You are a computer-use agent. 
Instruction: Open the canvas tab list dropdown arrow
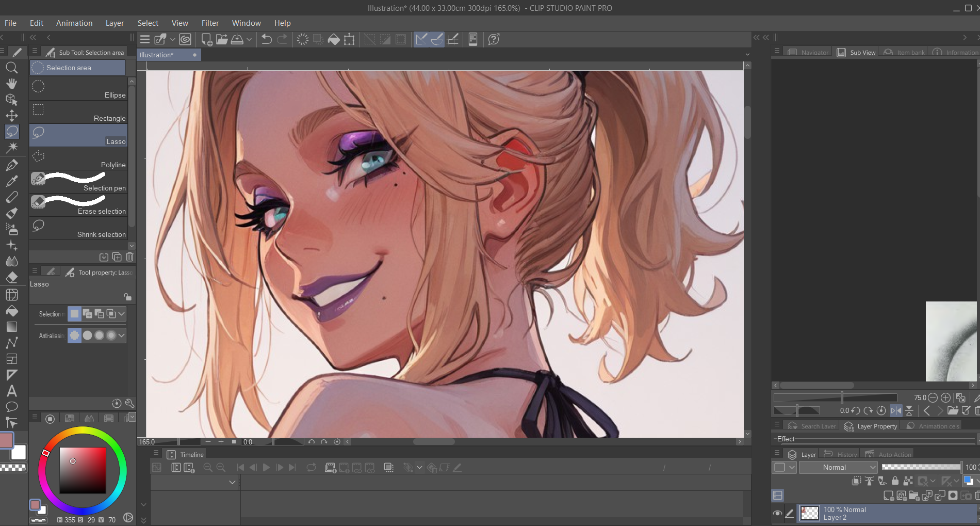747,55
